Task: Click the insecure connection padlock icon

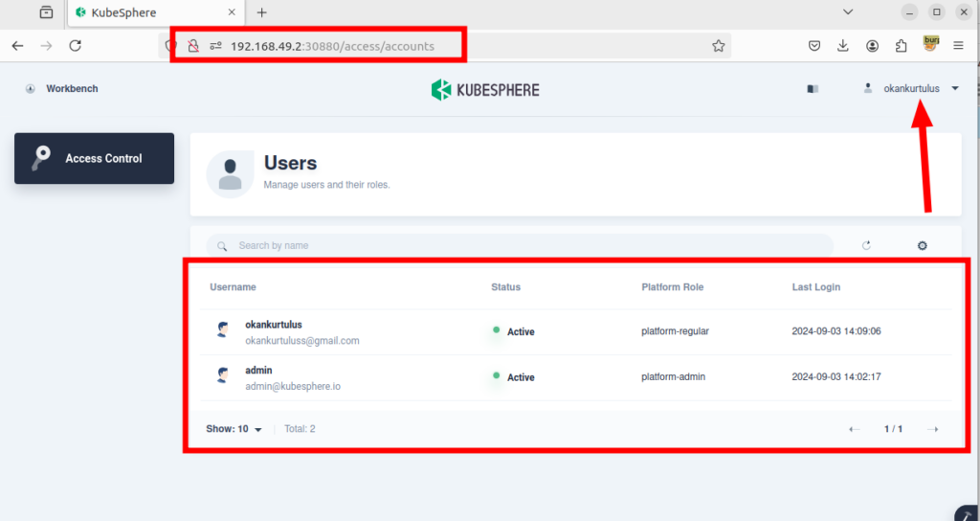Action: coord(193,46)
